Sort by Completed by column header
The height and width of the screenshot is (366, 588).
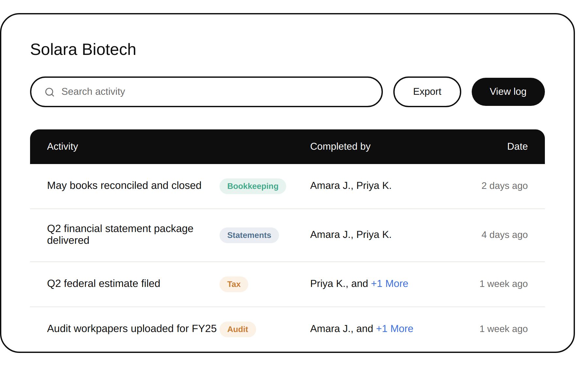tap(340, 146)
